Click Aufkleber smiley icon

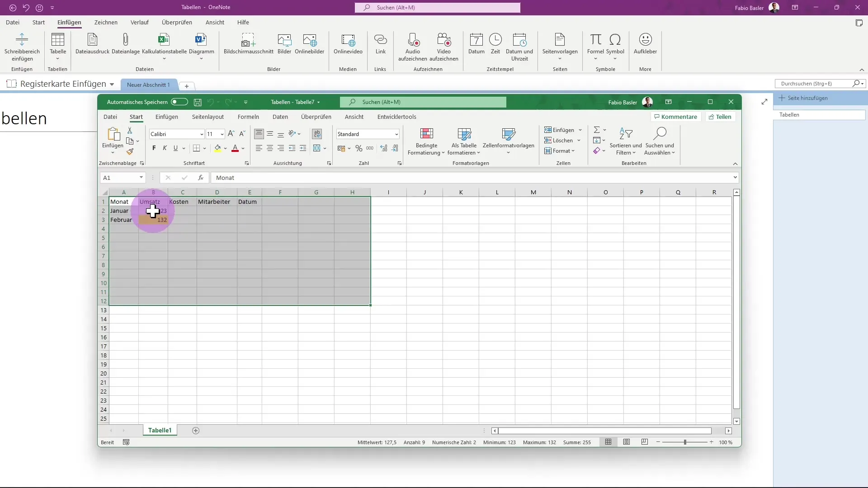coord(645,40)
